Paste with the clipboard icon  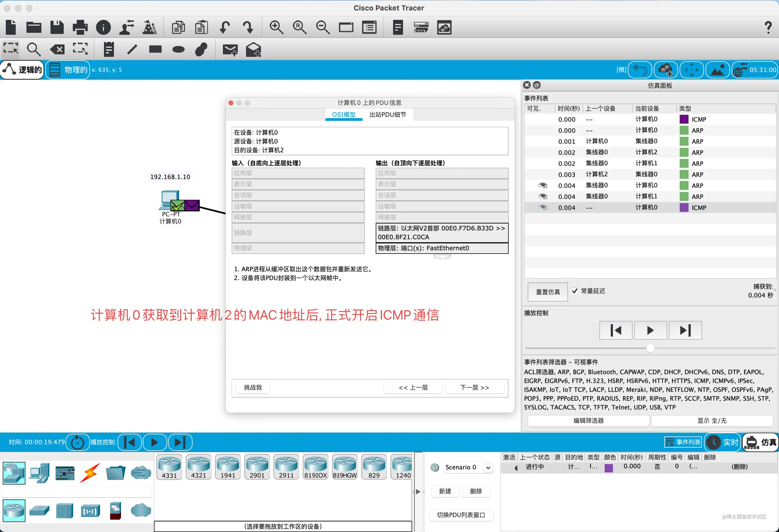(x=201, y=28)
